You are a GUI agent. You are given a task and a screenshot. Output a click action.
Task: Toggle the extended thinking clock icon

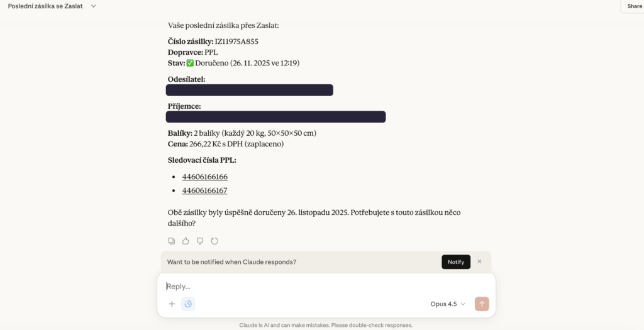click(188, 304)
